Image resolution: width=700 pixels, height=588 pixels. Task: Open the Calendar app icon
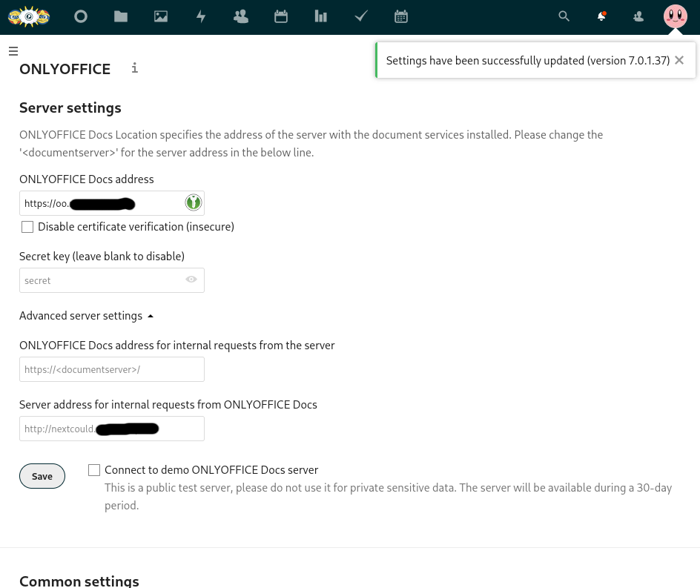(x=281, y=16)
